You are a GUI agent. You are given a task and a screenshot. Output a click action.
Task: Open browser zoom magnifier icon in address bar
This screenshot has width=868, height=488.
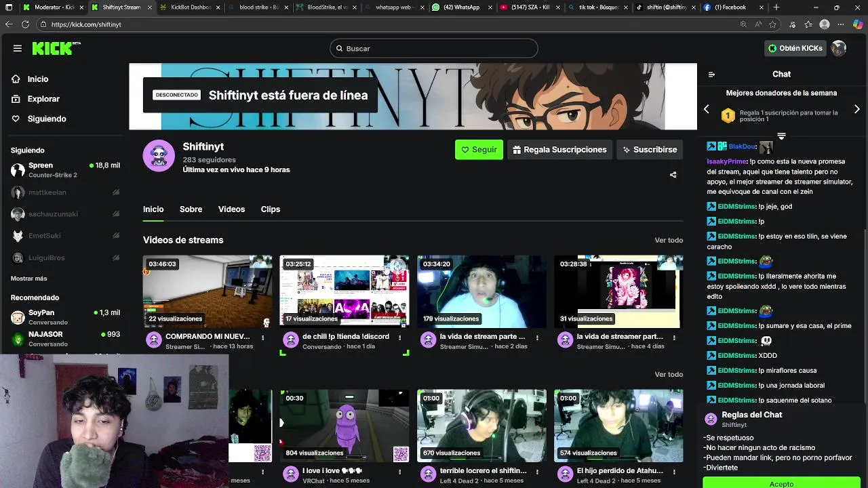(744, 24)
